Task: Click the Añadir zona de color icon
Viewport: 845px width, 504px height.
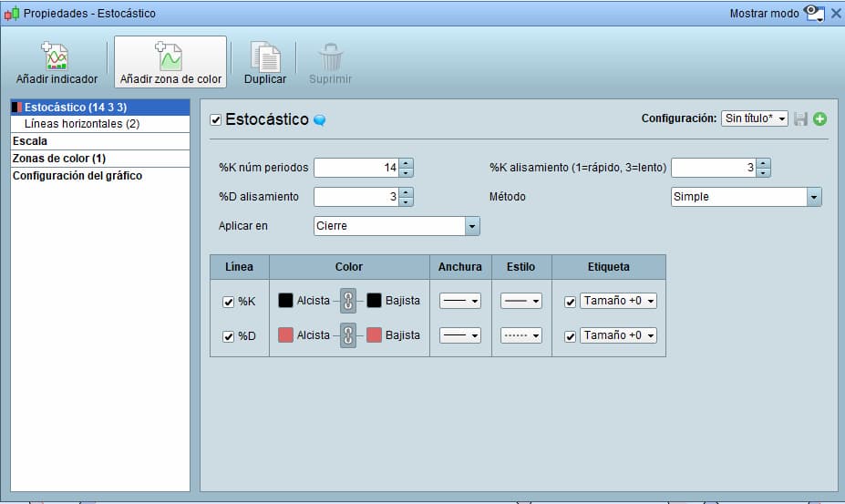Action: click(170, 57)
